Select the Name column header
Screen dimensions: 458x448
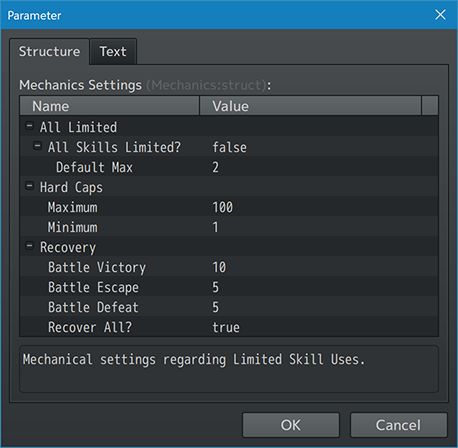(x=110, y=106)
